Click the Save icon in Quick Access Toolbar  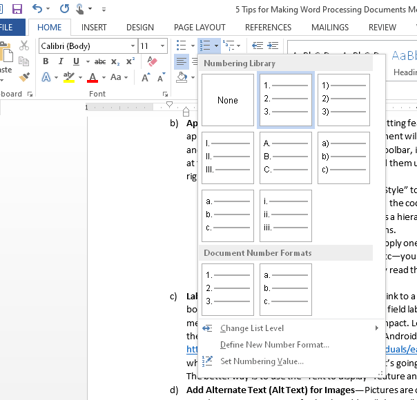click(x=17, y=9)
